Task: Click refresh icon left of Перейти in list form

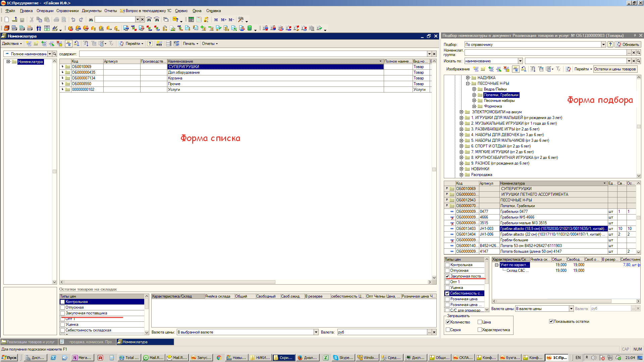Action: click(121, 44)
